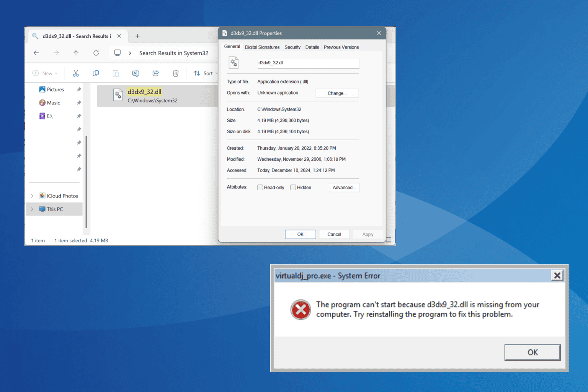Image resolution: width=588 pixels, height=392 pixels.
Task: Click the Copy icon in Explorer toolbar
Action: tap(96, 73)
